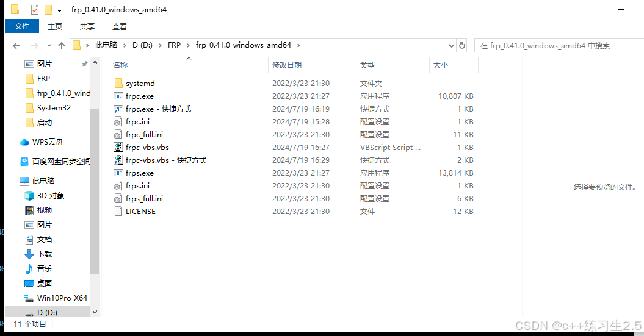The height and width of the screenshot is (336, 644).
Task: Click the search box for frp_0.41.0_windows_amd64
Action: (559, 46)
